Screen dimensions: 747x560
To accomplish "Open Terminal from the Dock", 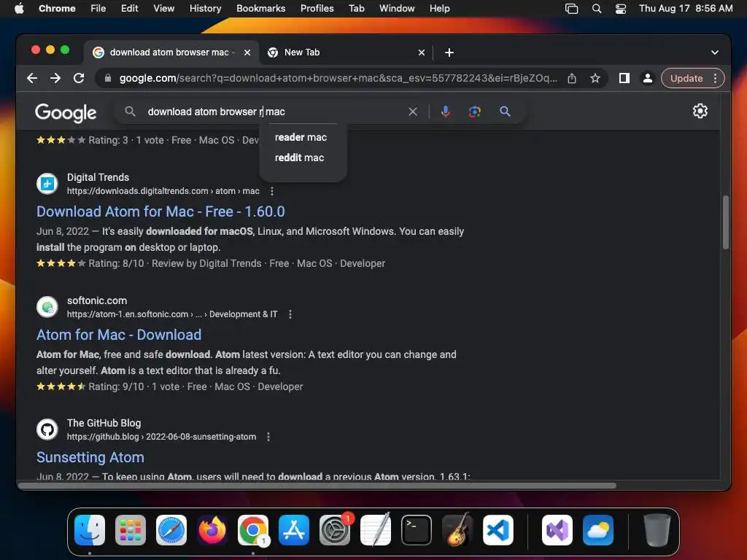I will coord(417,530).
